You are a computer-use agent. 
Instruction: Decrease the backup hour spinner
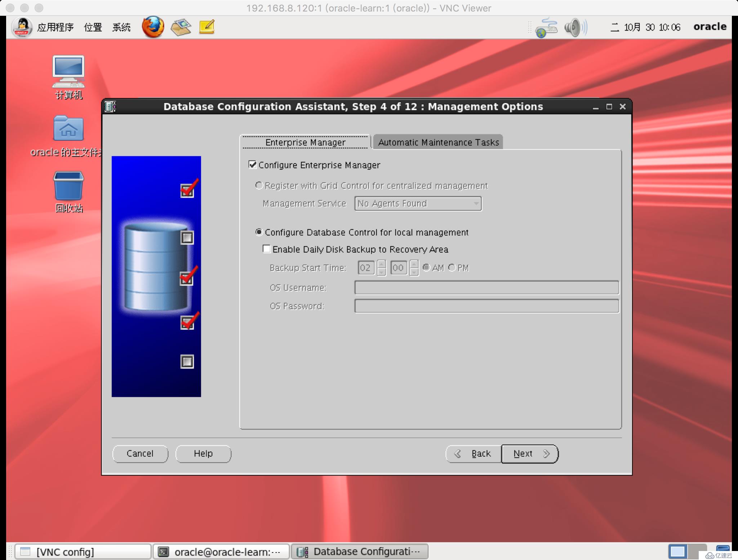click(382, 272)
